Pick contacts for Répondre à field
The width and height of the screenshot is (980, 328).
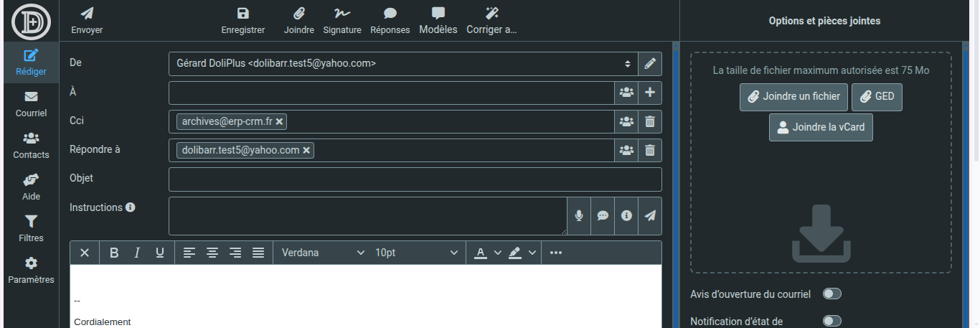626,150
